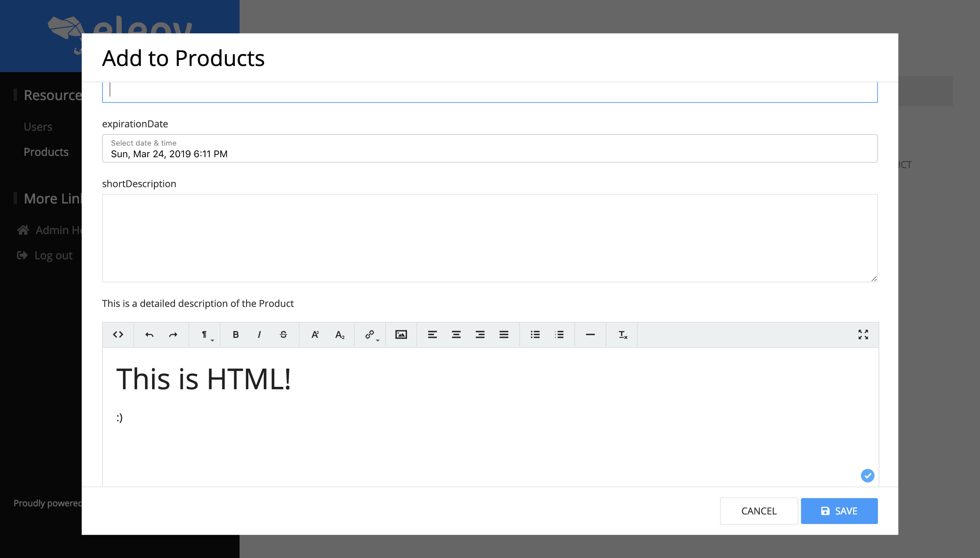Open the link options dropdown
Viewport: 980px width, 558px height.
pos(370,334)
